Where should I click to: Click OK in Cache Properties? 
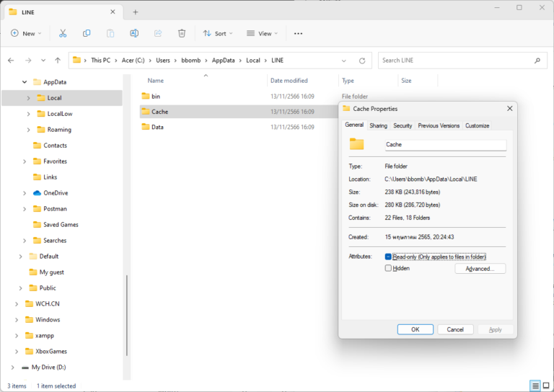coord(415,329)
